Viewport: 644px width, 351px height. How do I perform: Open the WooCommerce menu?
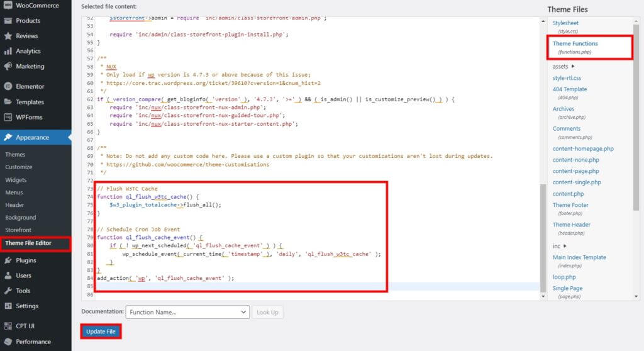pos(36,5)
